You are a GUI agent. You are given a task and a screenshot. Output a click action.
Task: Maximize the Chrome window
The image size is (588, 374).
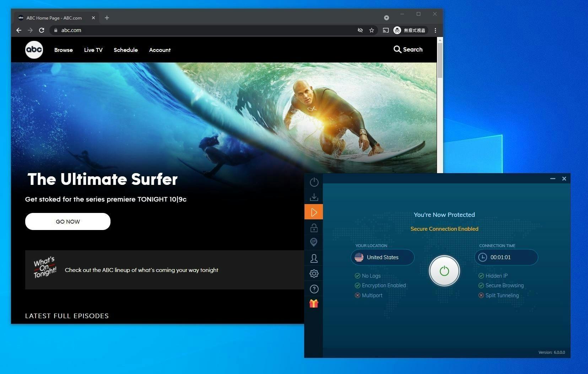click(419, 14)
